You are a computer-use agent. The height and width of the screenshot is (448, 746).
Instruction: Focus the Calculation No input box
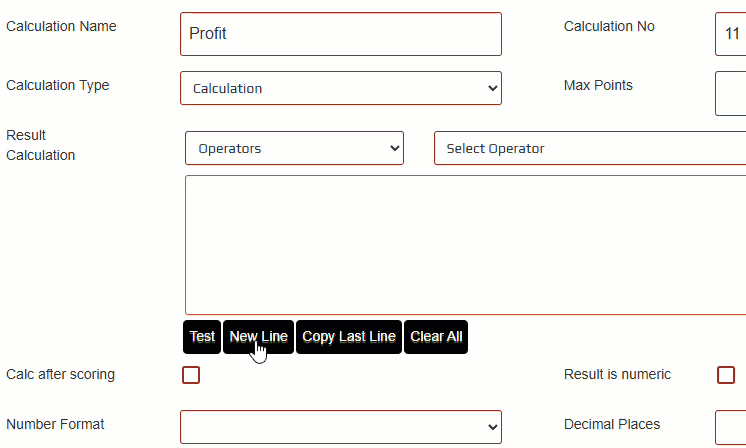pyautogui.click(x=730, y=34)
